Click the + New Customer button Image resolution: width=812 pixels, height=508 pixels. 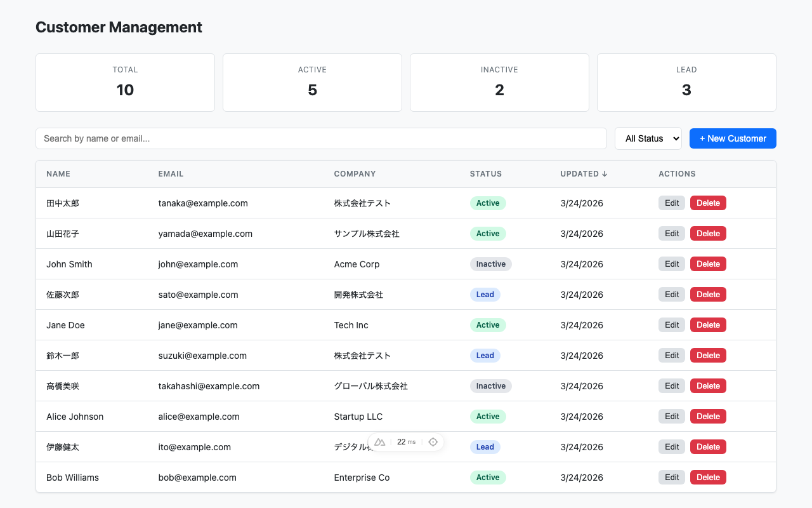733,138
